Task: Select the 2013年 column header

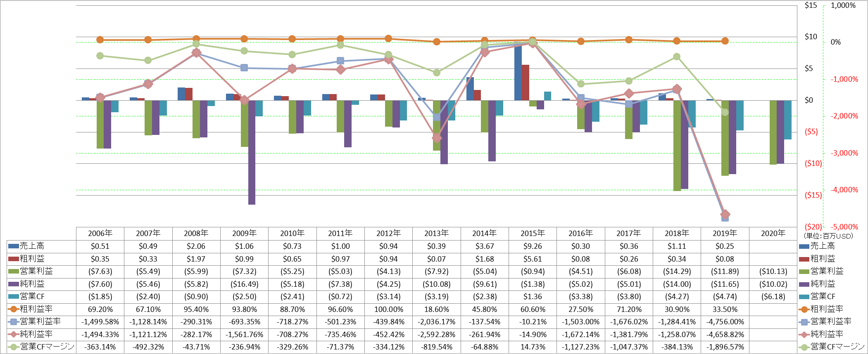Action: tap(436, 233)
